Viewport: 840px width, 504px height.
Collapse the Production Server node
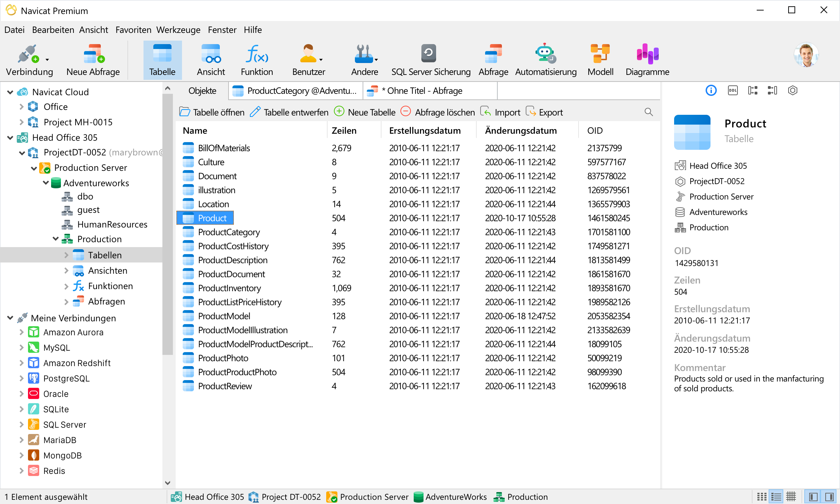(x=34, y=168)
